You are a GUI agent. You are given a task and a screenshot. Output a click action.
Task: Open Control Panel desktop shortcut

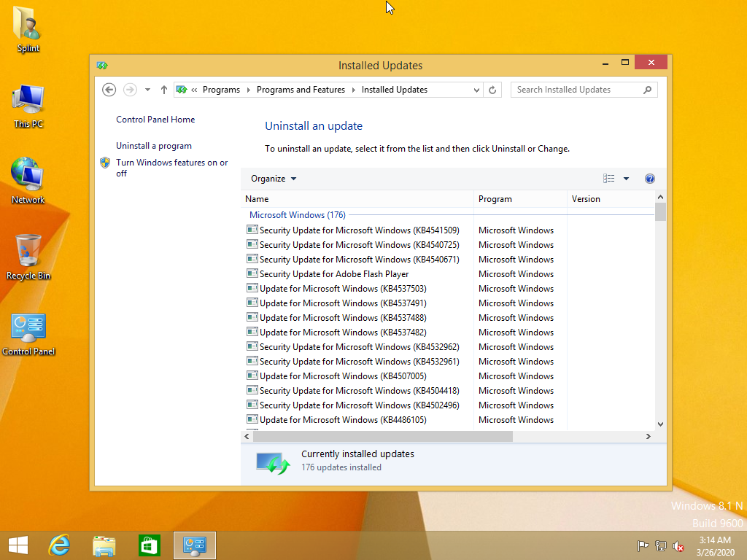[28, 333]
